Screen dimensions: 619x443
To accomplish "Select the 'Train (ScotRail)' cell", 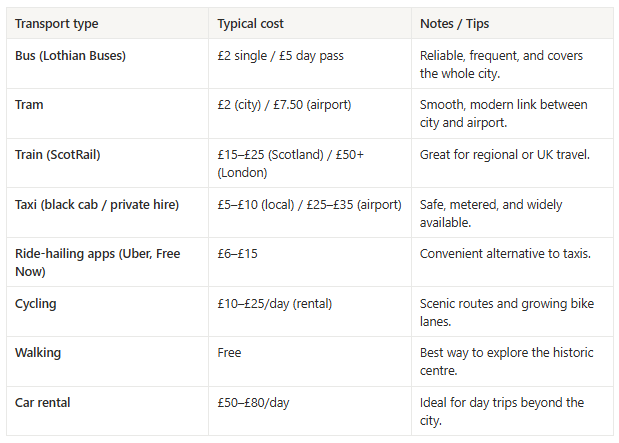I will coord(58,155).
